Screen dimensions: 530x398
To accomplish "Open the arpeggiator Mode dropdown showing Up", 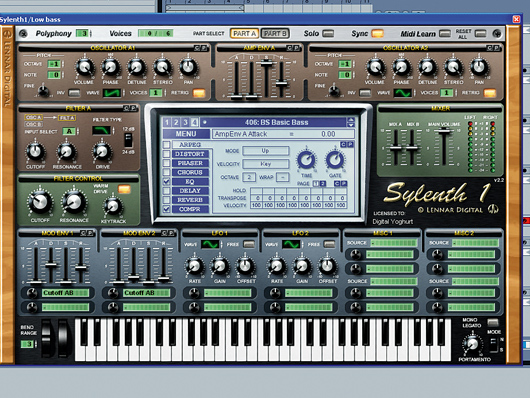I will (x=266, y=151).
